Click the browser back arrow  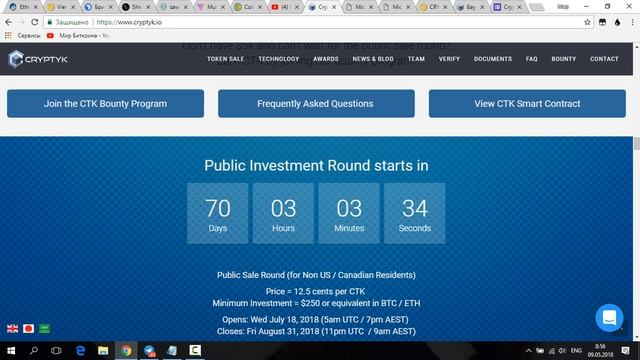tap(9, 22)
